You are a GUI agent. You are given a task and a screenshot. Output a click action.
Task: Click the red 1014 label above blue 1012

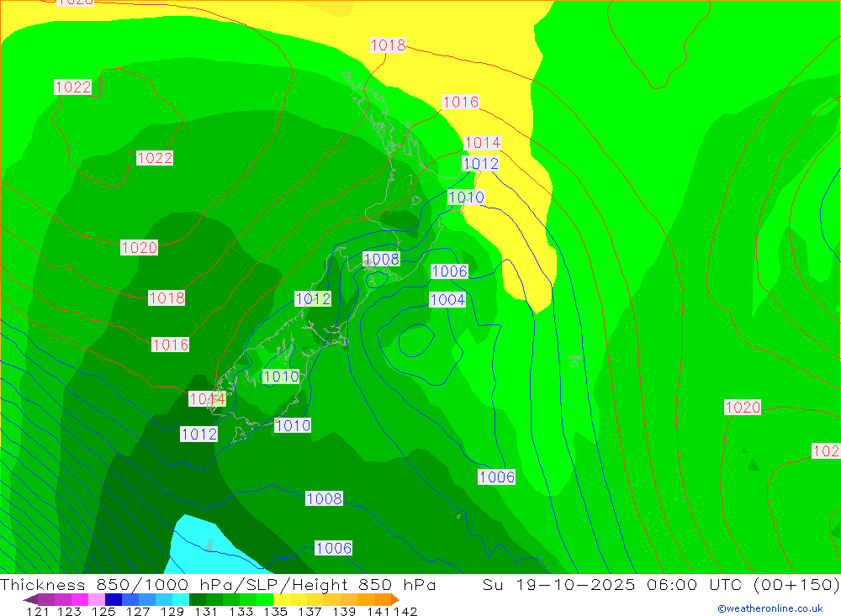482,143
